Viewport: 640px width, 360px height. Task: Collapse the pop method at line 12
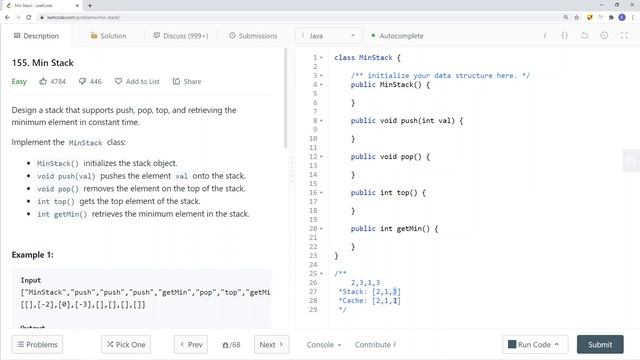point(322,156)
